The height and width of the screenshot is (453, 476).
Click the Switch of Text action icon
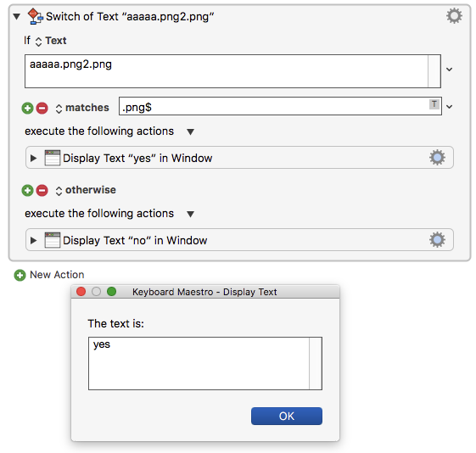coord(36,16)
